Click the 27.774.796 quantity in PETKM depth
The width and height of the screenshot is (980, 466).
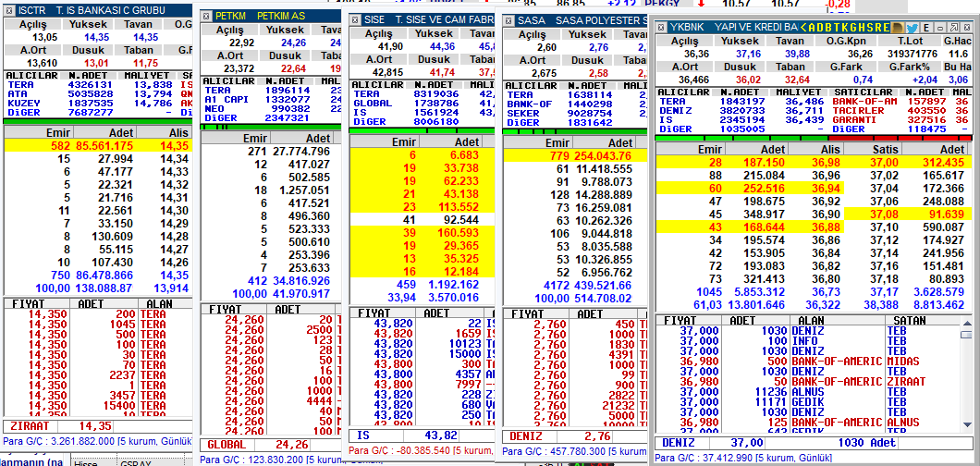(x=301, y=151)
